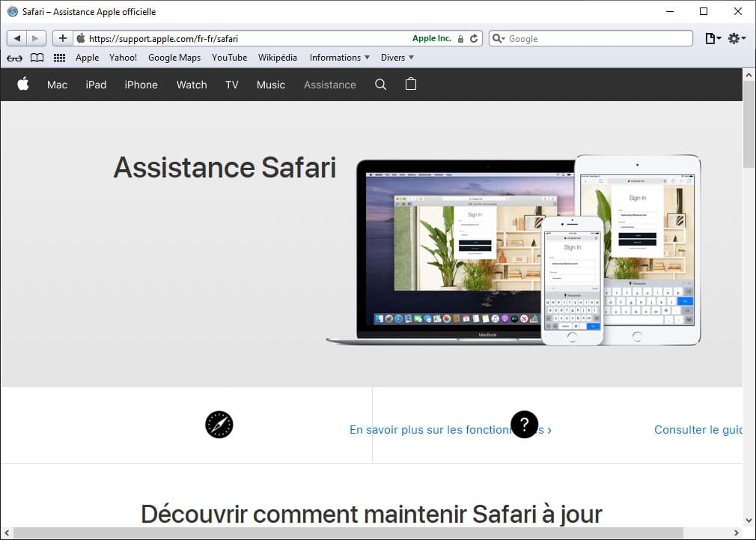Viewport: 756px width, 540px height.
Task: Go forward with the Forward arrow button
Action: [x=36, y=38]
